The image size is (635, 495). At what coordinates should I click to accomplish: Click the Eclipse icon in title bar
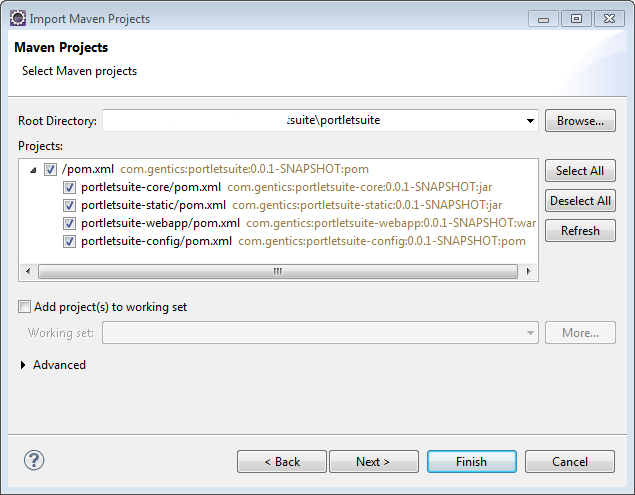18,19
